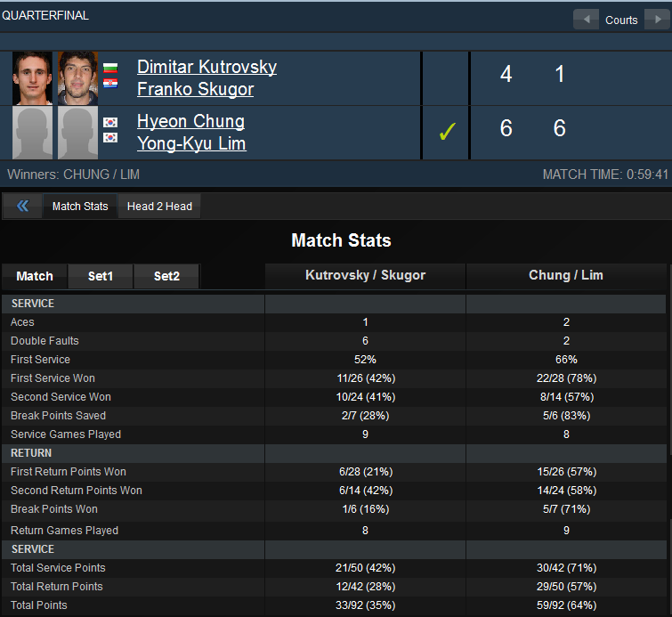Click the next court right arrow

tap(658, 20)
